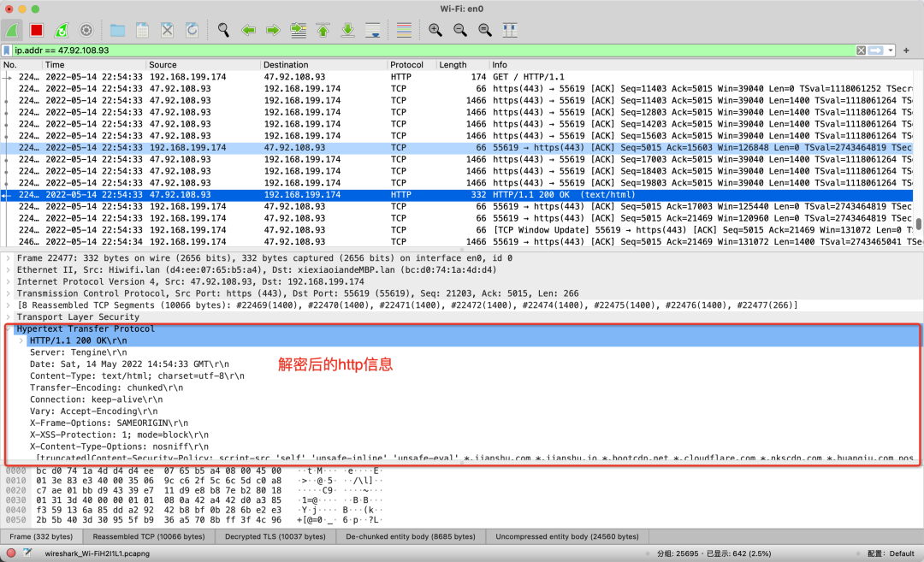Expand the HTTP/1.1 200 OK line
Image resolution: width=924 pixels, height=562 pixels.
click(x=21, y=340)
